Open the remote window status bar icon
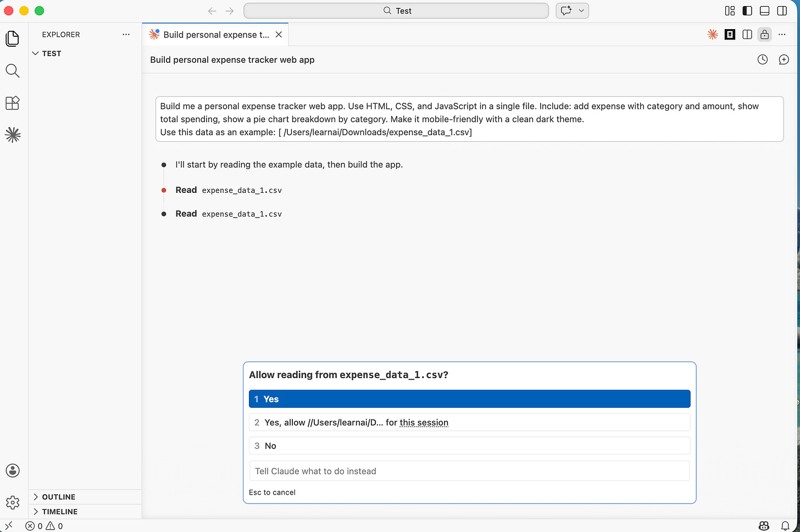Screen dimensions: 800x532 [x=9, y=526]
